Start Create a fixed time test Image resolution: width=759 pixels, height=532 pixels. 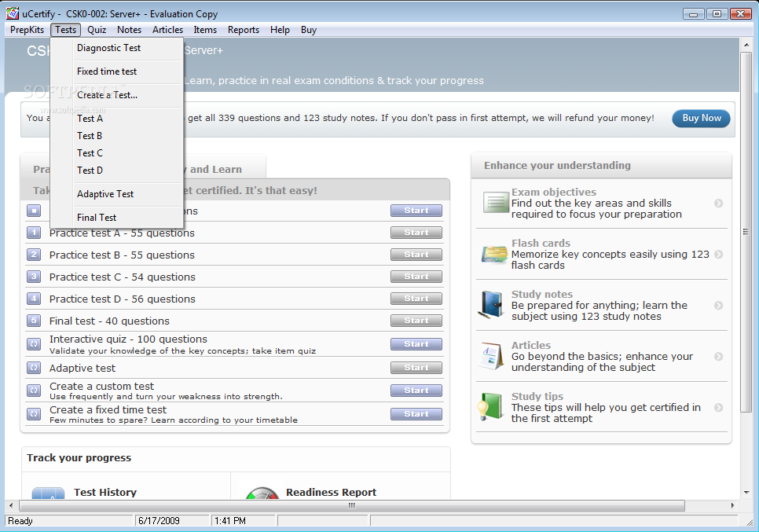pyautogui.click(x=416, y=414)
